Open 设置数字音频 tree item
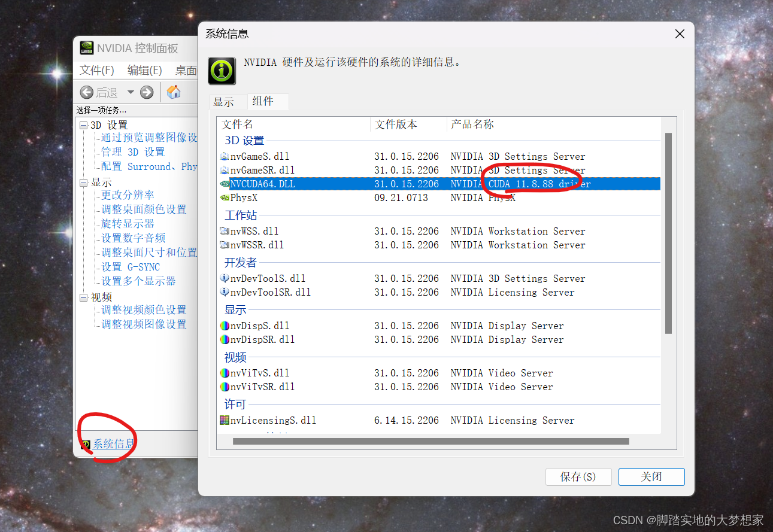This screenshot has height=532, width=773. point(133,238)
